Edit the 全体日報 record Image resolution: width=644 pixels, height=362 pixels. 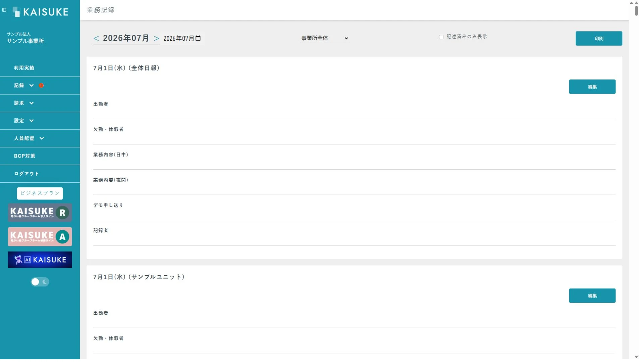[592, 87]
